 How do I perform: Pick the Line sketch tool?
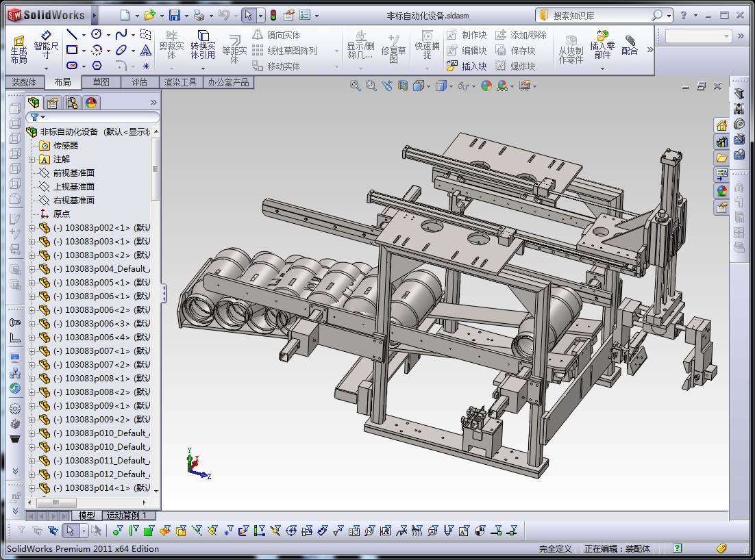[x=72, y=34]
